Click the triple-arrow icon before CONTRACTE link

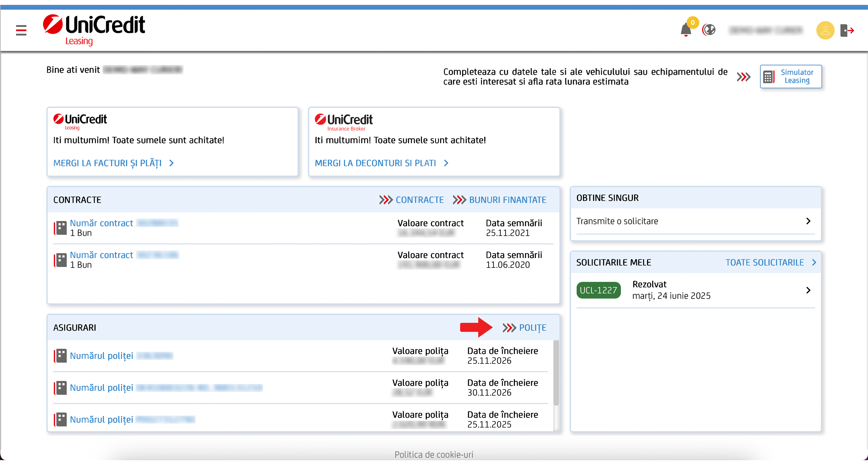(386, 200)
